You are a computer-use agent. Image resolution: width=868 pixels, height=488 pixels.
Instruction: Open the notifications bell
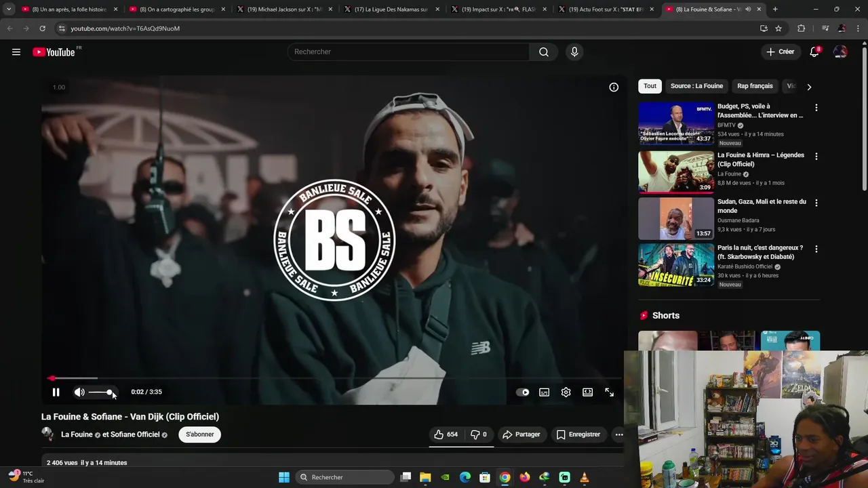[814, 52]
